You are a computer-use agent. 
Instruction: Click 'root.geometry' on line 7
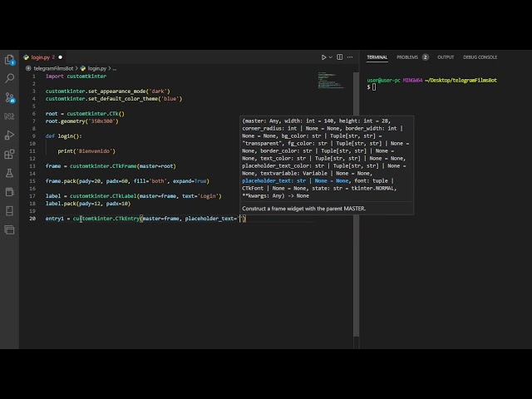[65, 121]
